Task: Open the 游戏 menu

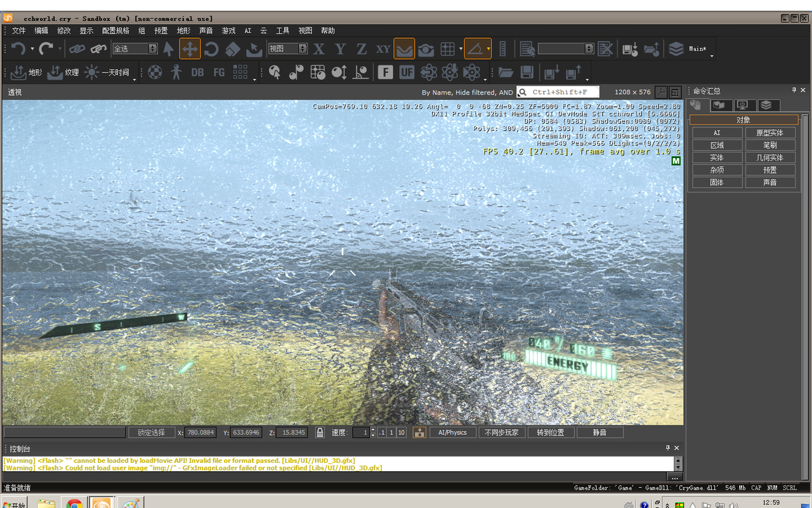Action: point(228,30)
